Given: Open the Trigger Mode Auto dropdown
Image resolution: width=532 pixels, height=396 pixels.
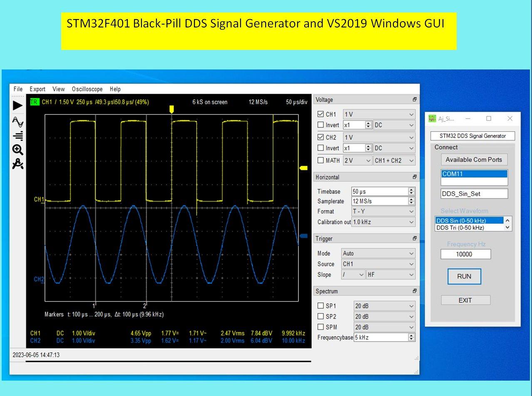Looking at the screenshot, I should tap(378, 253).
